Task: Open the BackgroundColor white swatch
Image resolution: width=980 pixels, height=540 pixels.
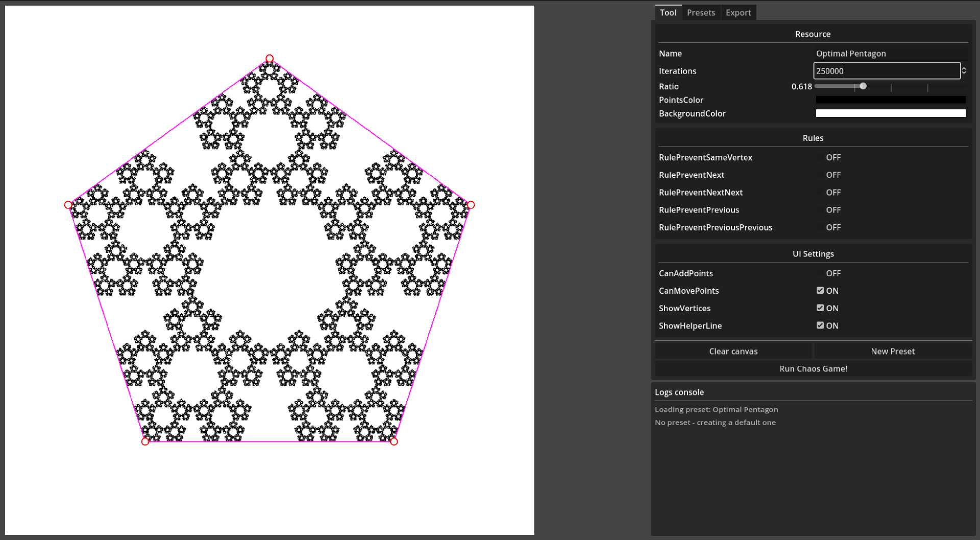Action: 890,113
